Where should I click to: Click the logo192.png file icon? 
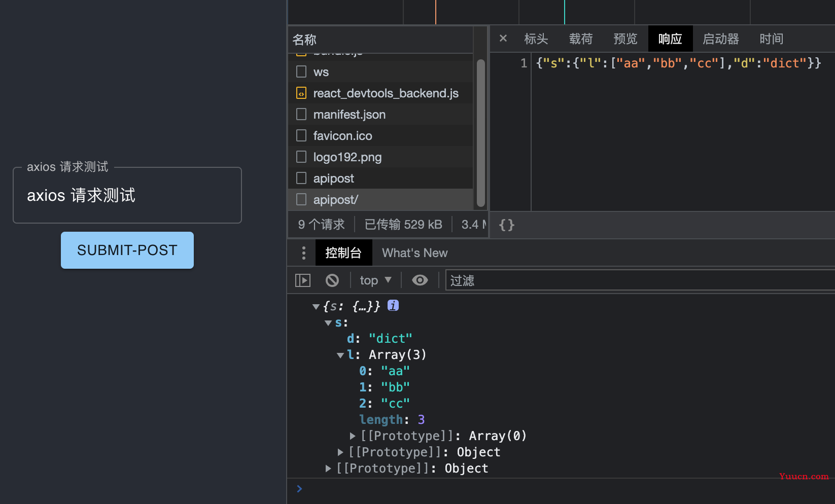[x=301, y=157]
